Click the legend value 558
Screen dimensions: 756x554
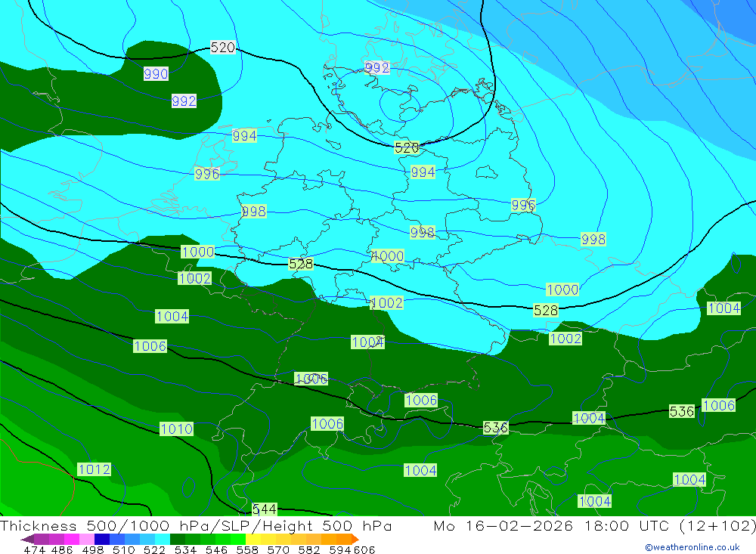pos(247,549)
